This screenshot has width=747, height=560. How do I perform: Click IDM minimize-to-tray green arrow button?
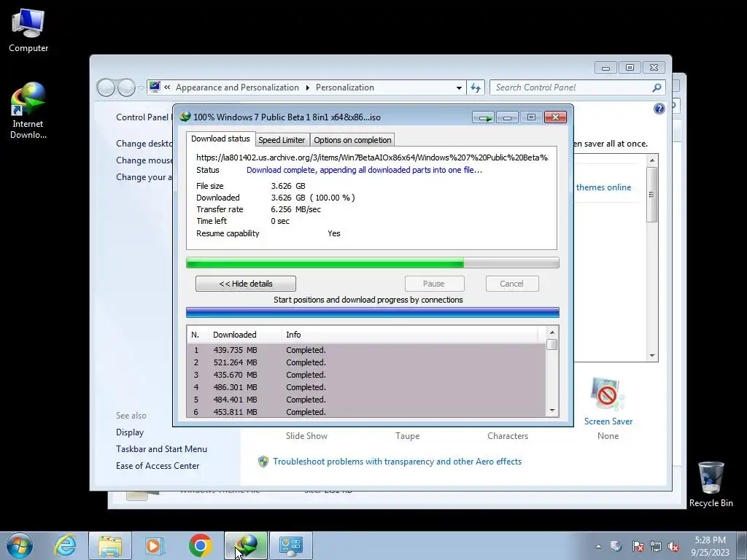(484, 117)
